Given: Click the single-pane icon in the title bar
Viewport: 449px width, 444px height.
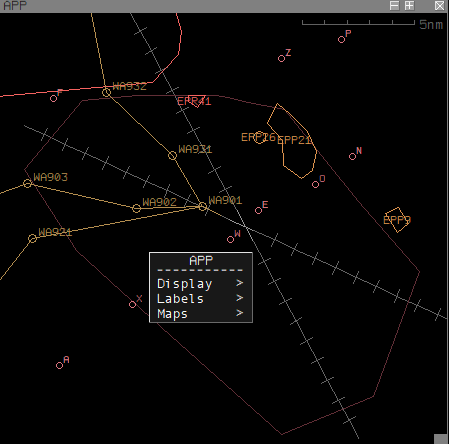Looking at the screenshot, I should 394,6.
